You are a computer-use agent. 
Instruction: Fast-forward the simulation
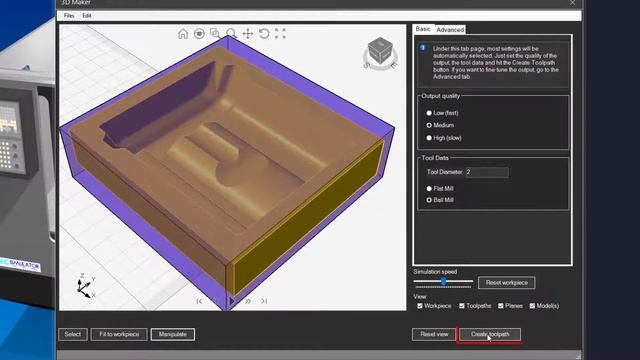tap(248, 301)
